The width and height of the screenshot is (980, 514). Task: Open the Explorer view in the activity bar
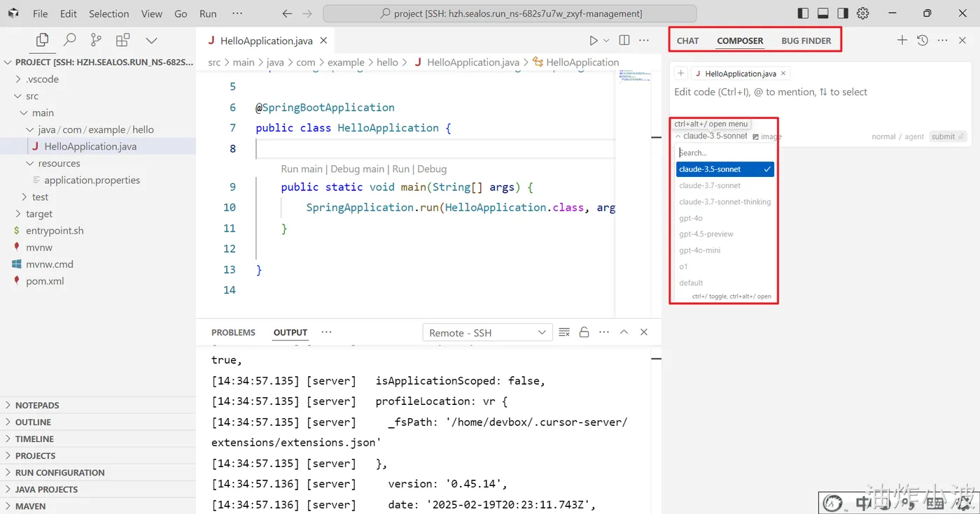point(42,40)
